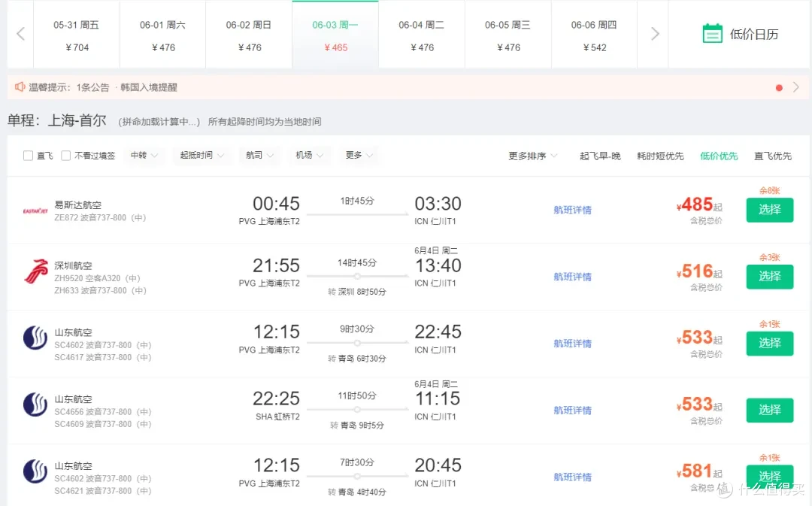
Task: Select the 05-31 周五 date tab
Action: (77, 35)
